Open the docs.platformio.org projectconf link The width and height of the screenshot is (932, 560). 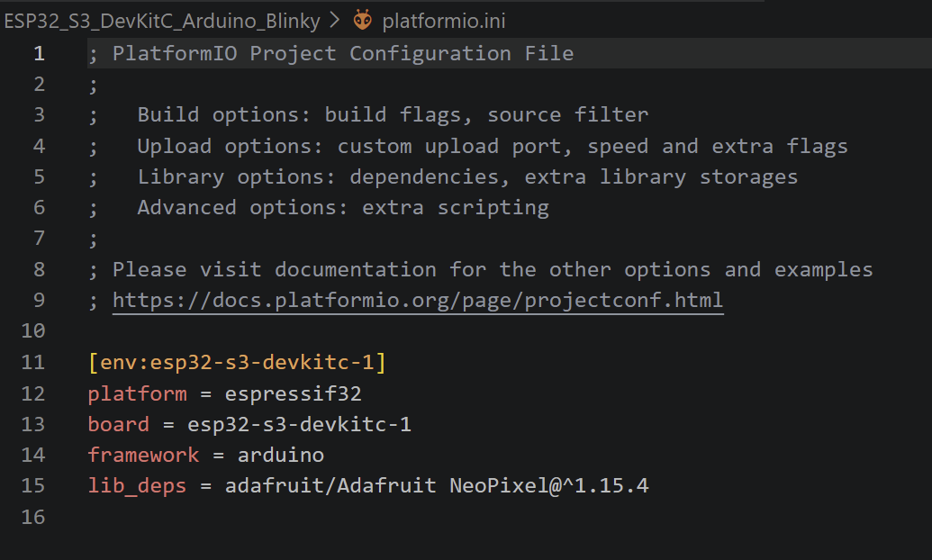tap(418, 300)
